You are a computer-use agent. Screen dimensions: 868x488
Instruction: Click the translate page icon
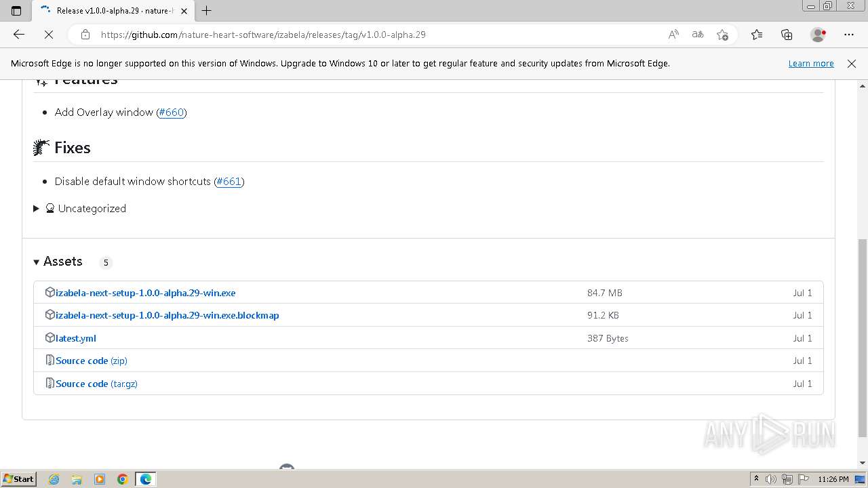[698, 35]
